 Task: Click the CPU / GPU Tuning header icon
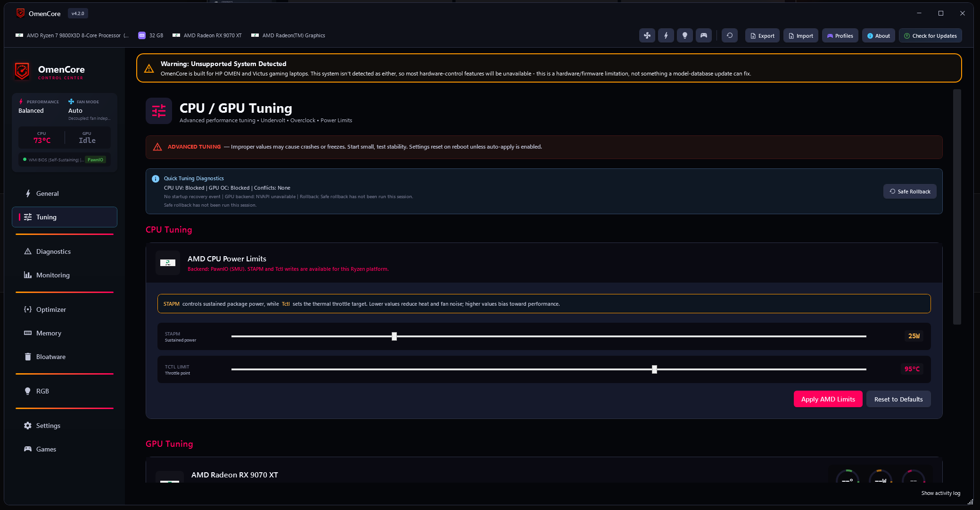click(x=159, y=111)
